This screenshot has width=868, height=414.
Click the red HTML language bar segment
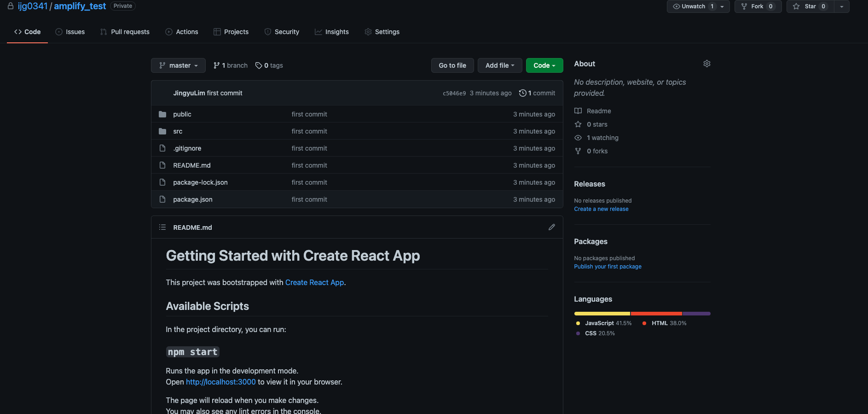(x=657, y=314)
